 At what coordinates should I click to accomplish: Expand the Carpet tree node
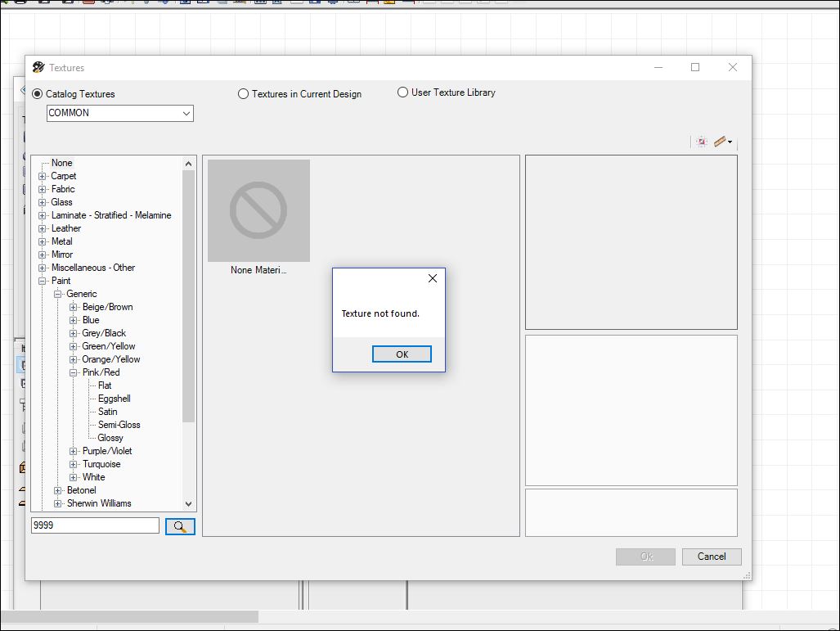tap(43, 176)
